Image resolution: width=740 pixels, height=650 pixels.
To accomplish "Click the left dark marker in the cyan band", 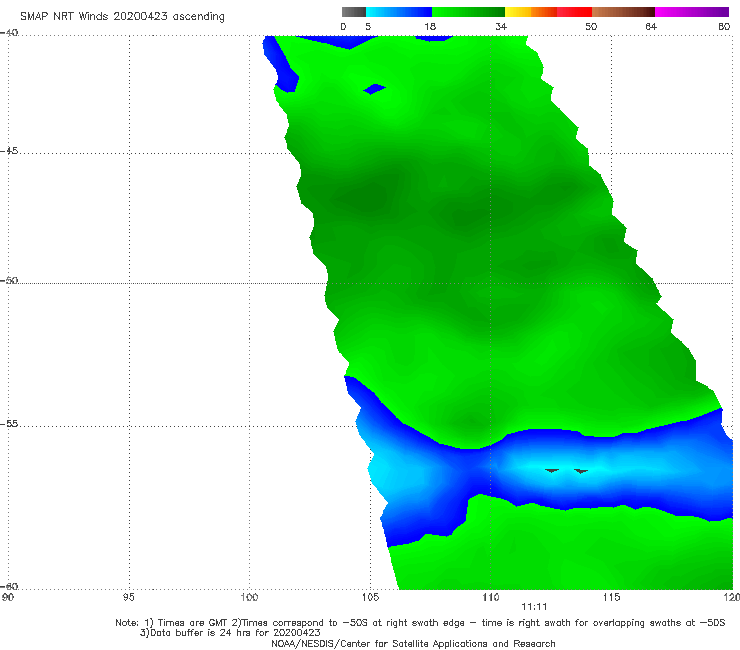I will point(552,471).
